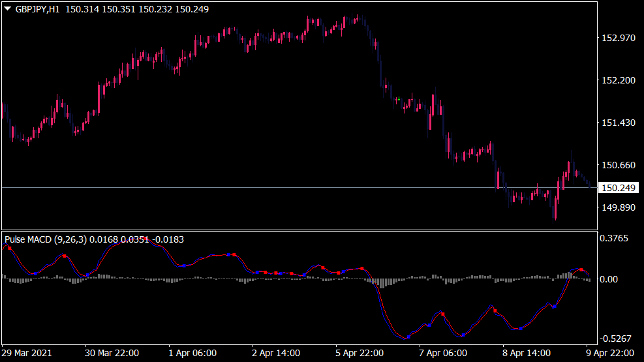Screen dimensions: 644x362
Task: Select the 30 Mar 22:00 time label
Action: coord(112,353)
